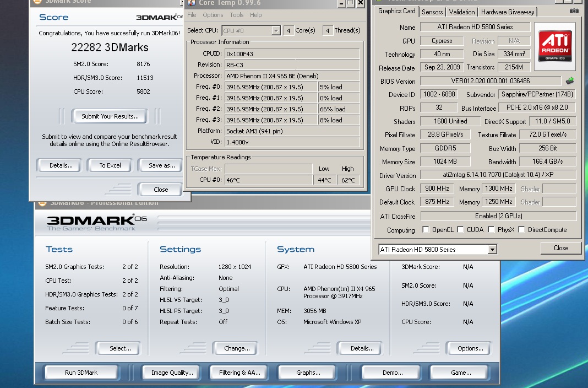Click the Revision field RB-C3 in Core Temp
The image size is (588, 388).
(x=292, y=65)
